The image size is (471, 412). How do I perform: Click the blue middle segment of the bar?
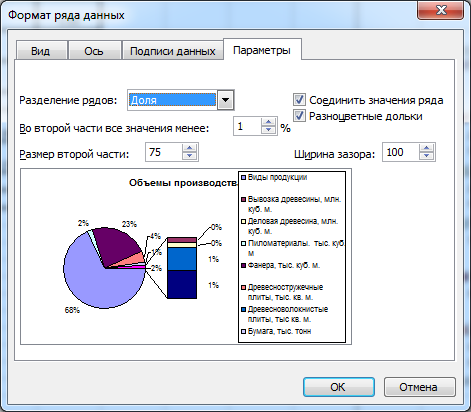click(x=182, y=259)
